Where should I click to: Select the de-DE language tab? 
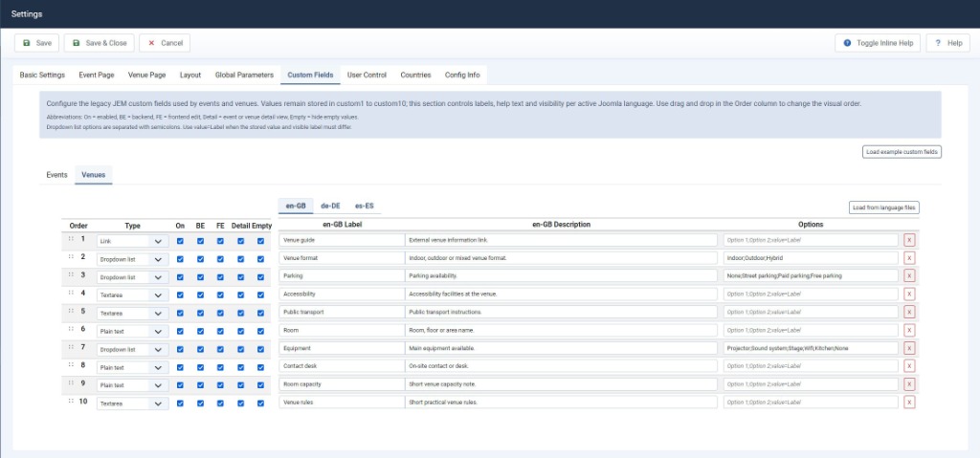coord(330,206)
